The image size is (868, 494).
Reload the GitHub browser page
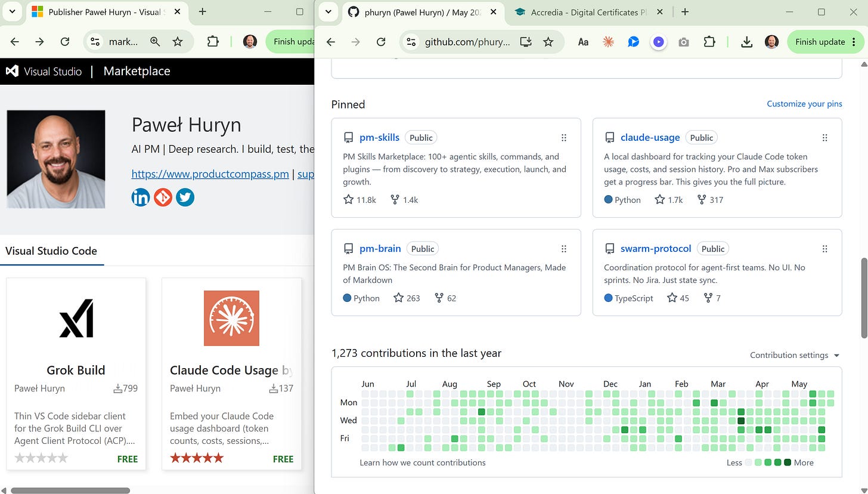[381, 42]
